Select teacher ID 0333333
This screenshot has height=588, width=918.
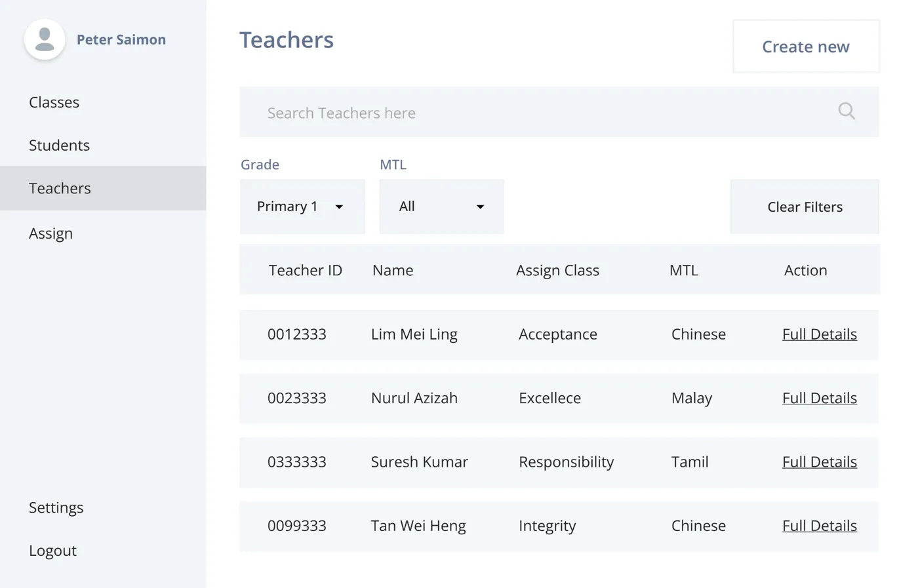[296, 461]
